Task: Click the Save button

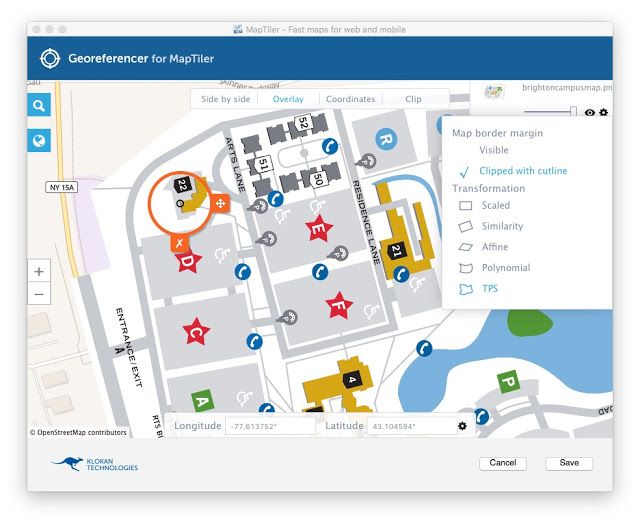Action: pyautogui.click(x=569, y=463)
